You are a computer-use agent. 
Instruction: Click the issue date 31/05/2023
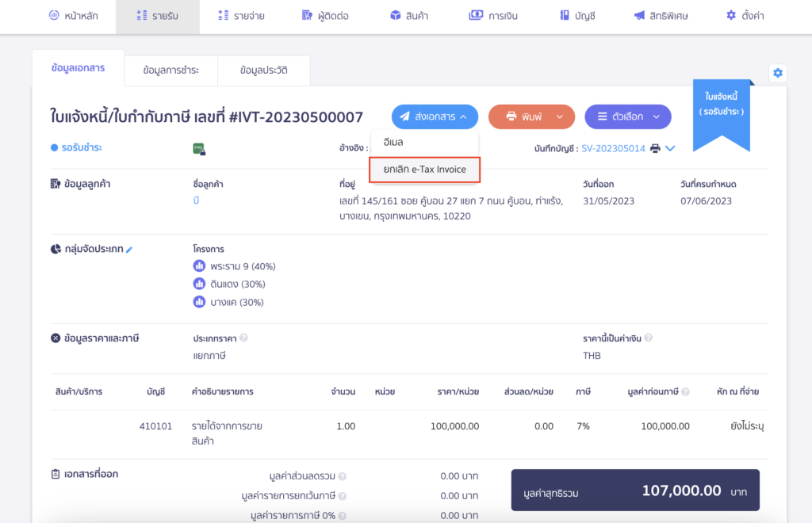(608, 201)
